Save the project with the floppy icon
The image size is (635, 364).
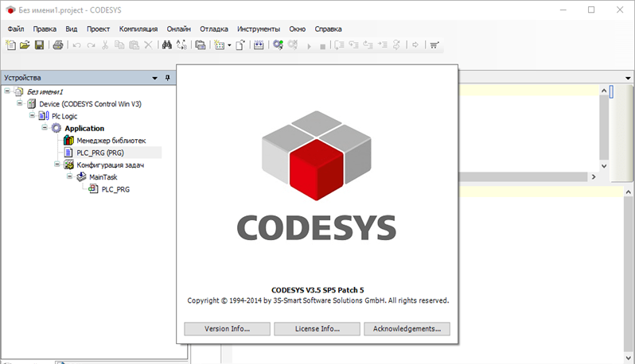39,45
